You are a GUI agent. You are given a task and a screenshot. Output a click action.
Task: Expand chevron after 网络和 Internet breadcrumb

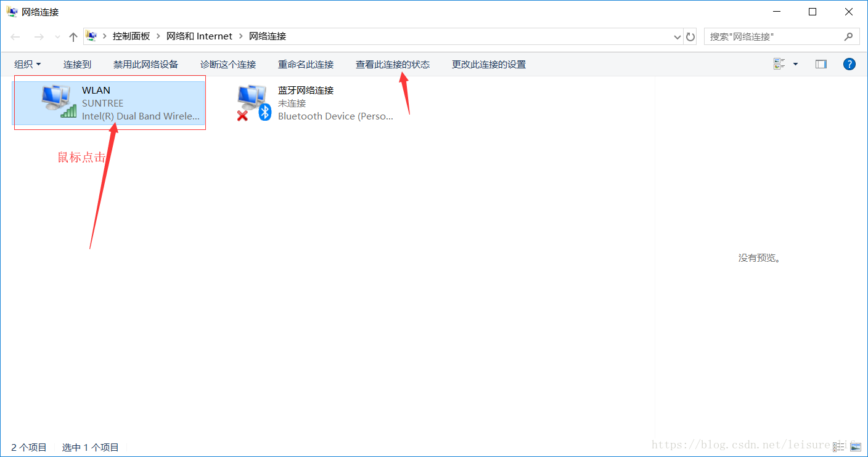240,36
